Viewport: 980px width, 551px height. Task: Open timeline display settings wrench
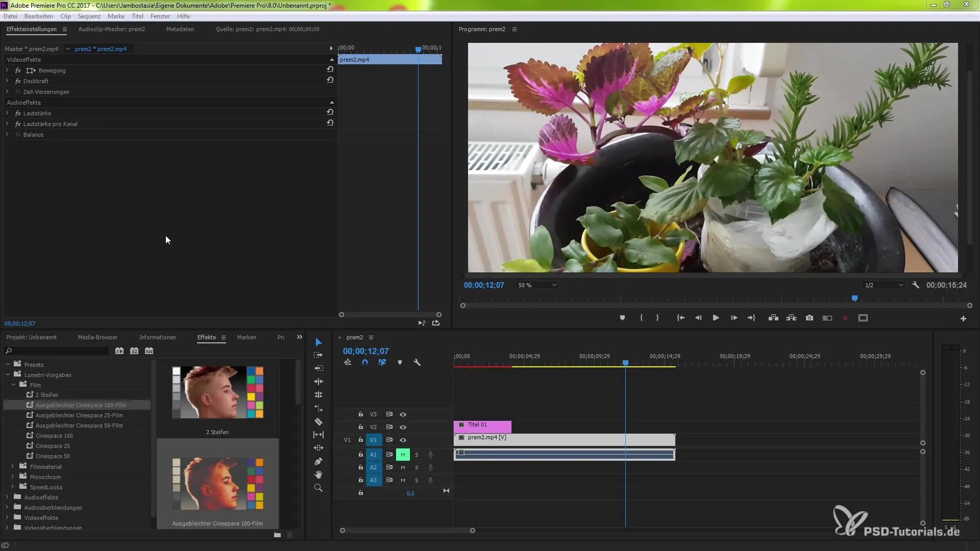pyautogui.click(x=417, y=362)
